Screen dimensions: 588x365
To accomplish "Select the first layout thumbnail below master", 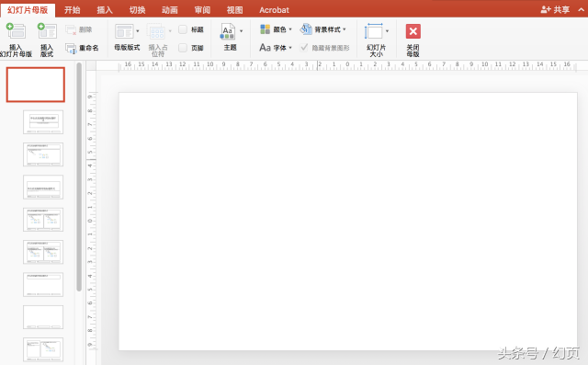I will point(43,122).
